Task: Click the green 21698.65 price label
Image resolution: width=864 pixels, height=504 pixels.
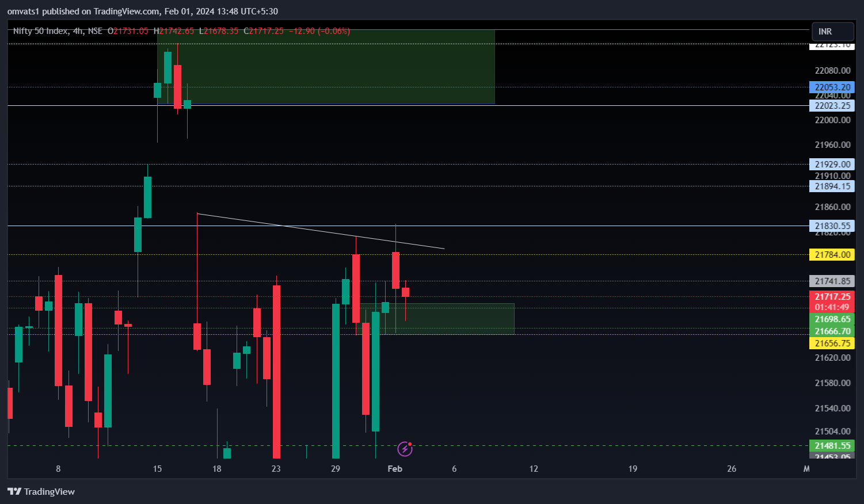Action: [832, 319]
